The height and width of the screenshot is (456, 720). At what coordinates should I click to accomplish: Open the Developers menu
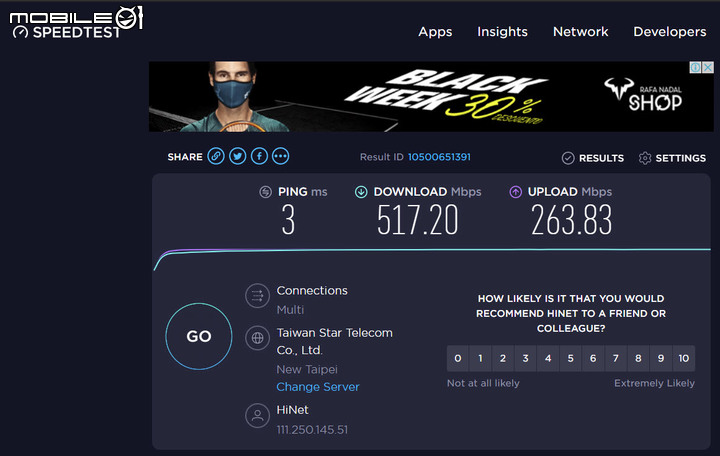click(x=669, y=32)
